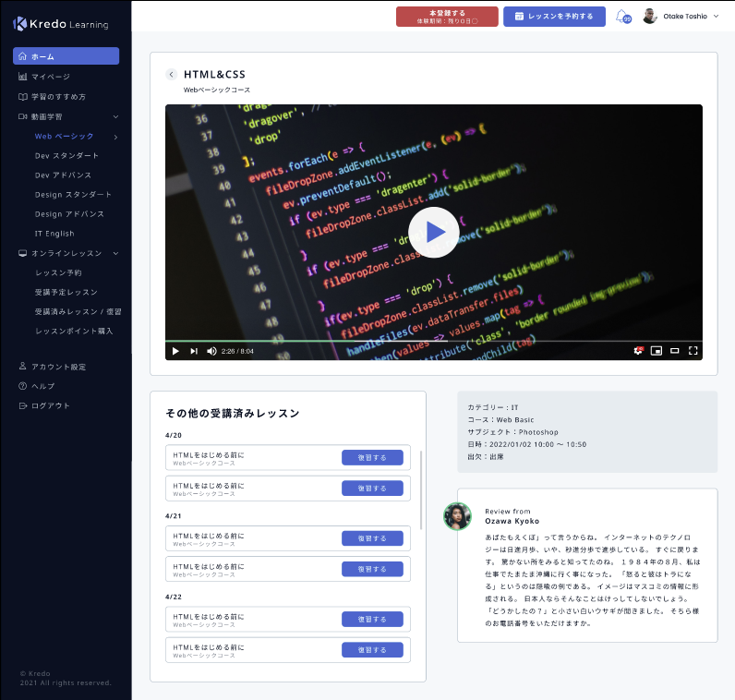735x700 pixels.
Task: Open the Otake Toshio user dropdown
Action: [x=681, y=17]
